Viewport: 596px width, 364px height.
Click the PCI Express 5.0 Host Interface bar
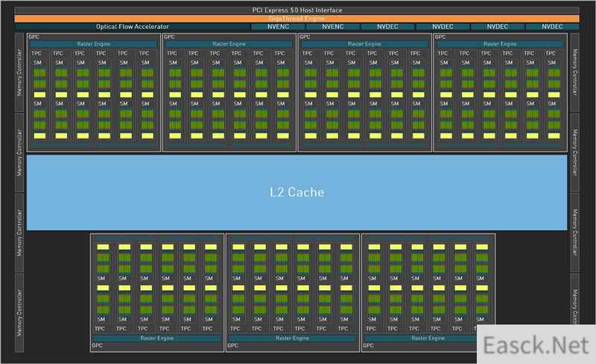pos(297,10)
